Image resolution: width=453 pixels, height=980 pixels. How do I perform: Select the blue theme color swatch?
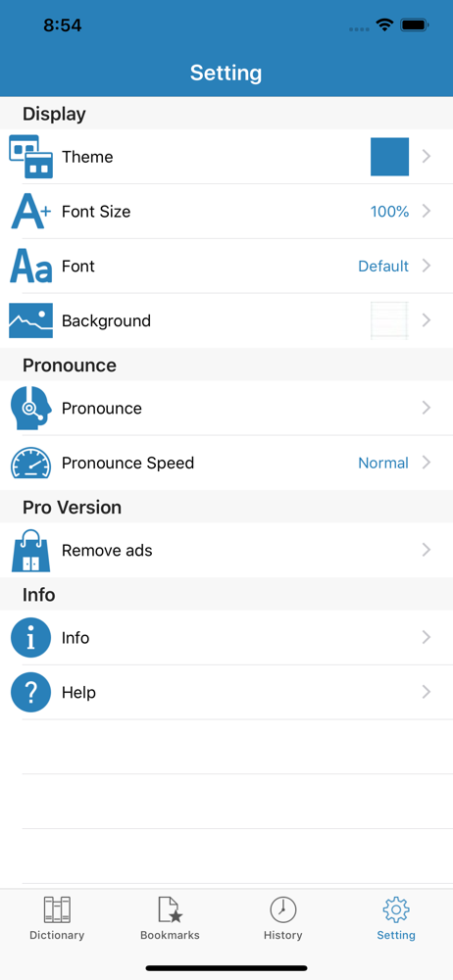[390, 156]
